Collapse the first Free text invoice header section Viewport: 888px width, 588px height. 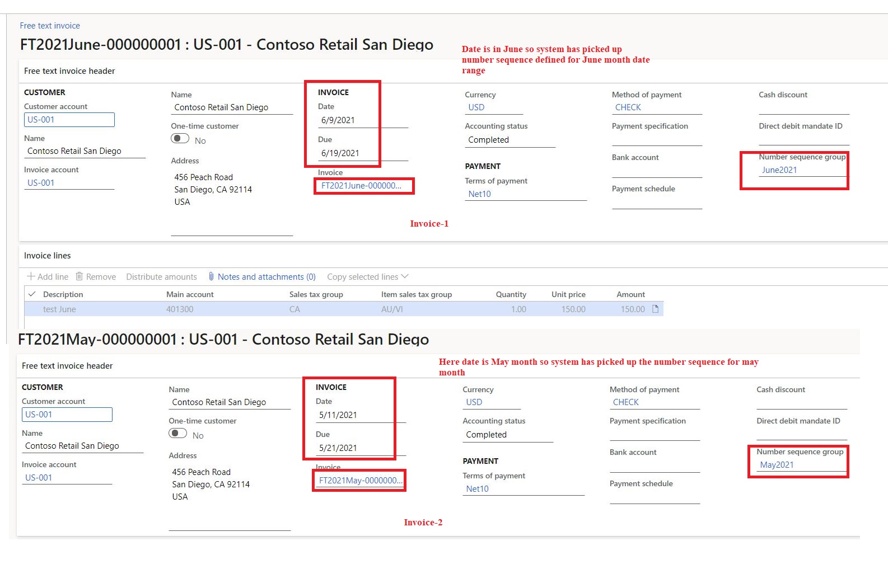tap(69, 71)
